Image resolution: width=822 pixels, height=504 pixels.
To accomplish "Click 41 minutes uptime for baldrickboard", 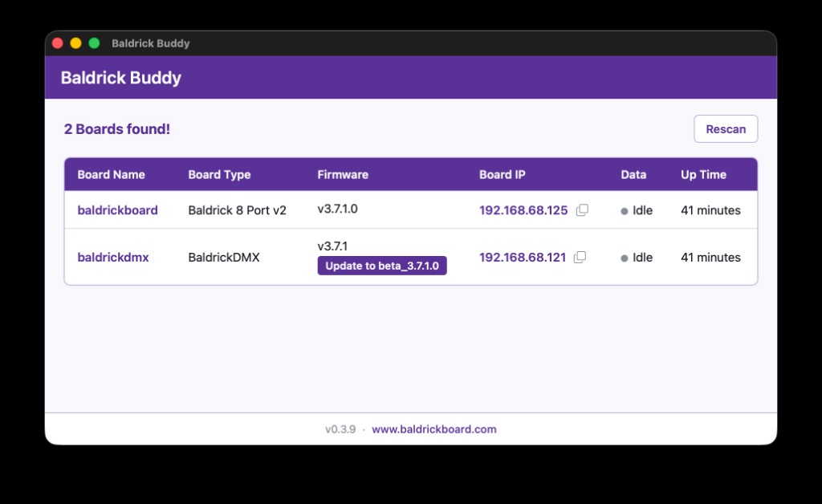I will pyautogui.click(x=710, y=210).
